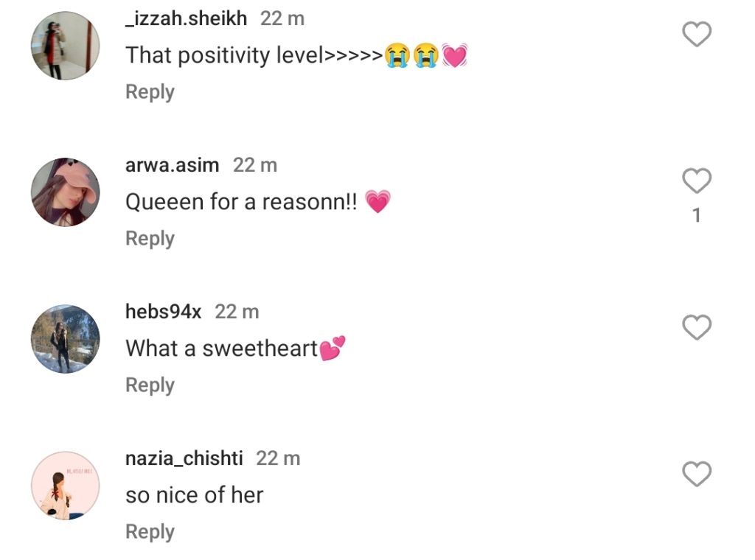The height and width of the screenshot is (560, 755).
Task: Reply to arwa.asim's comment
Action: tap(150, 239)
